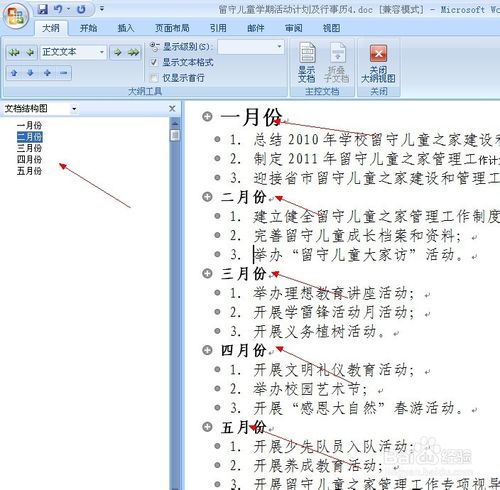500x490 pixels.
Task: Click 关闭大纲视图 button
Action: coord(378,64)
